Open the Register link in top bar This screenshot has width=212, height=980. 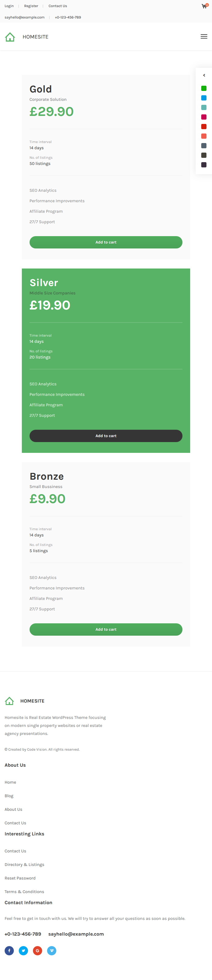31,6
